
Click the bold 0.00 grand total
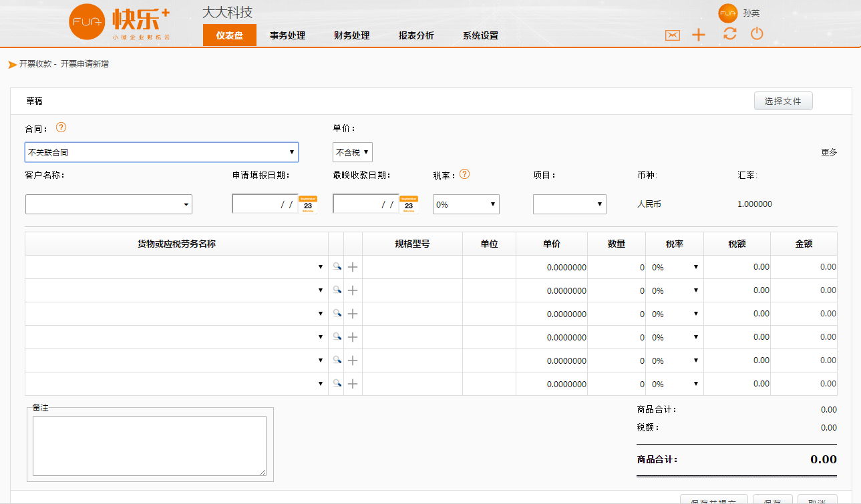point(824,459)
